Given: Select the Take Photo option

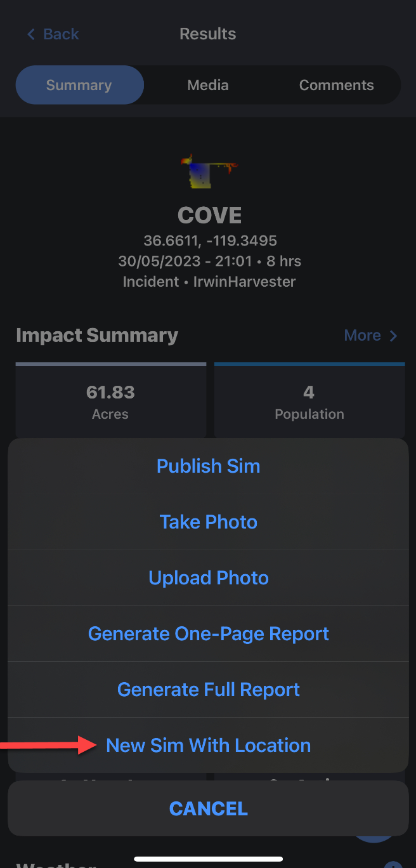Looking at the screenshot, I should click(208, 522).
